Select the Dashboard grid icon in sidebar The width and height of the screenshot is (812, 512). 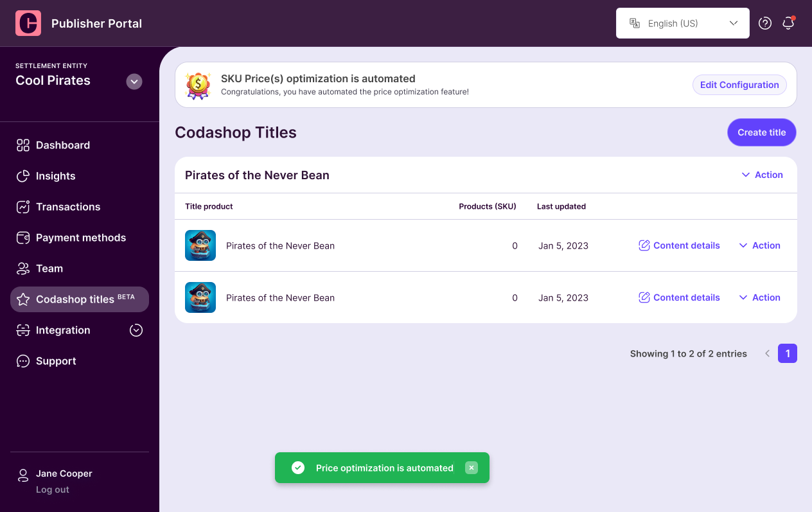tap(23, 145)
